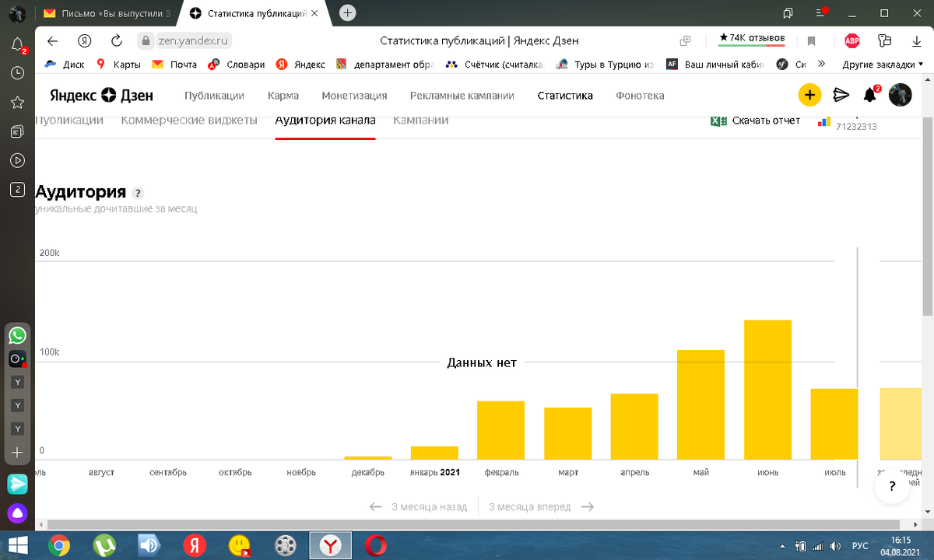Image resolution: width=934 pixels, height=560 pixels.
Task: Open the collections icon in browser sidebar
Action: [17, 131]
